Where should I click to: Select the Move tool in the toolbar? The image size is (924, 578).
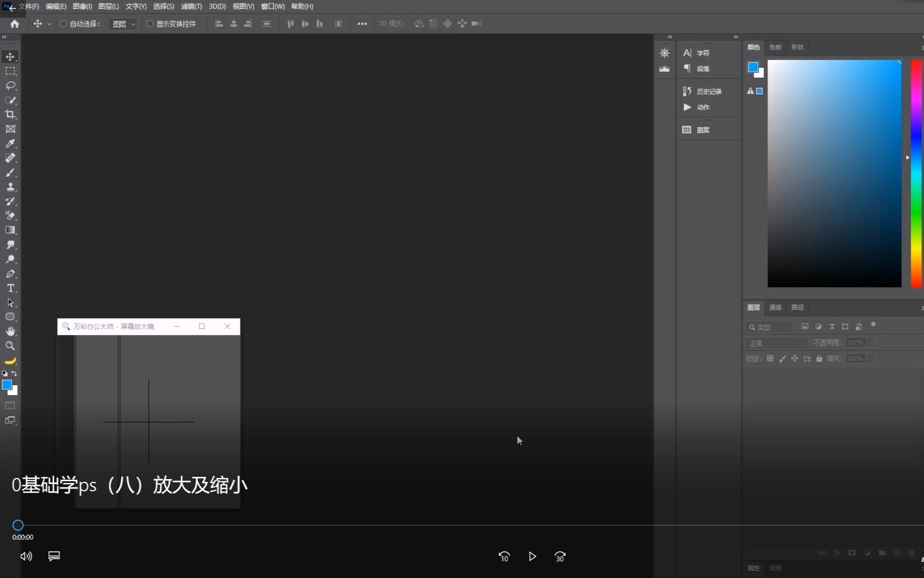(x=10, y=57)
